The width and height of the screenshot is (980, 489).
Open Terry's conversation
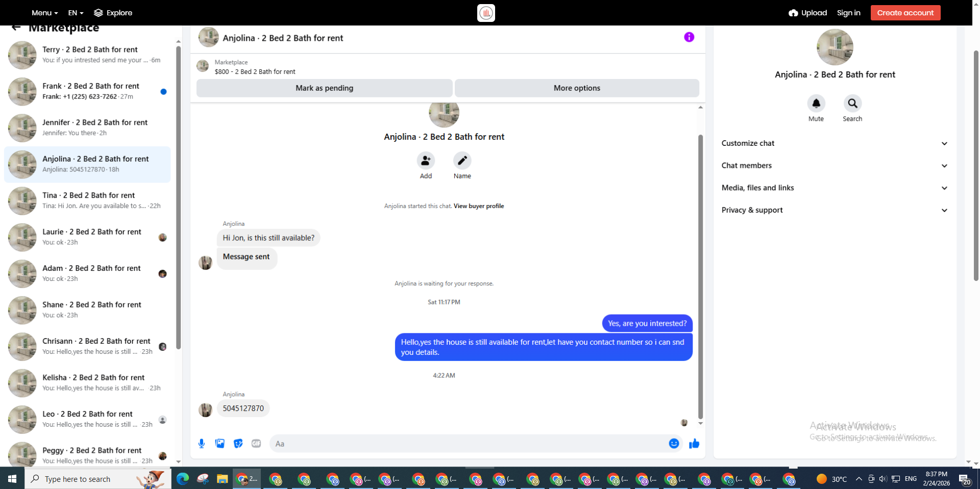click(x=87, y=55)
